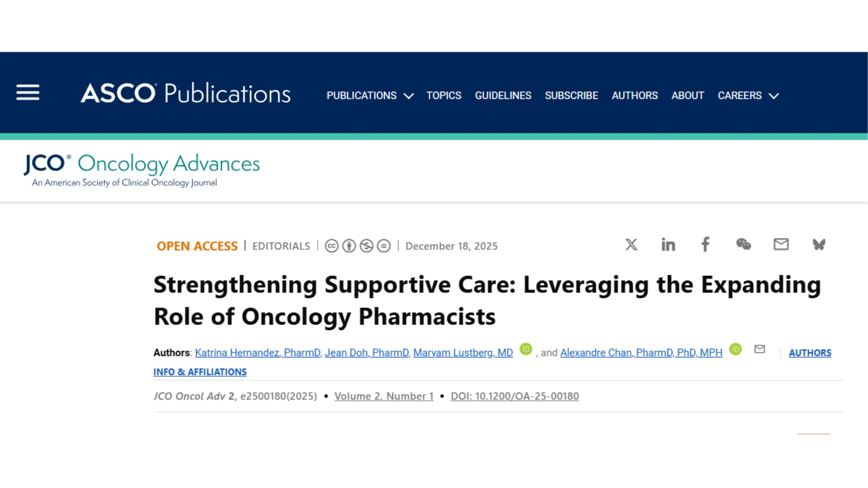Open the AUTHORS INFO & AFFILIATIONS link
This screenshot has width=868, height=488.
click(x=200, y=371)
